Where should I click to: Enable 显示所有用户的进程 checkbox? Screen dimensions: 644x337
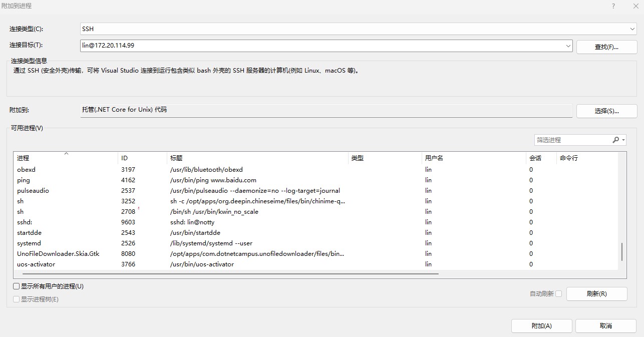[x=16, y=286]
